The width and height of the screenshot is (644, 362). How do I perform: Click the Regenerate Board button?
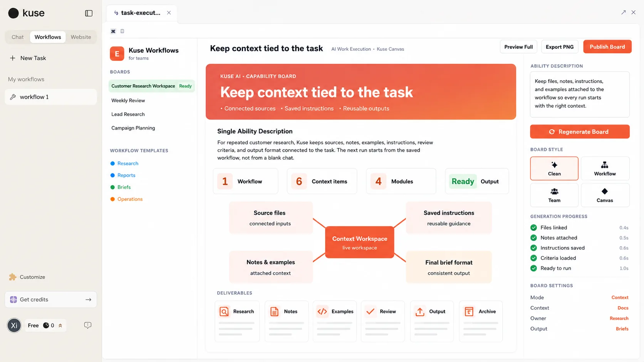tap(580, 132)
